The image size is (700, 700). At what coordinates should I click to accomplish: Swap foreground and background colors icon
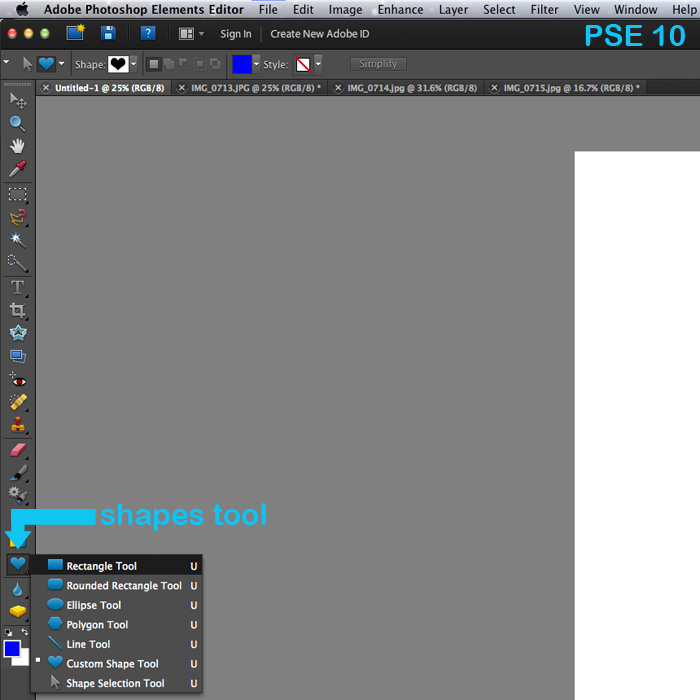(25, 632)
